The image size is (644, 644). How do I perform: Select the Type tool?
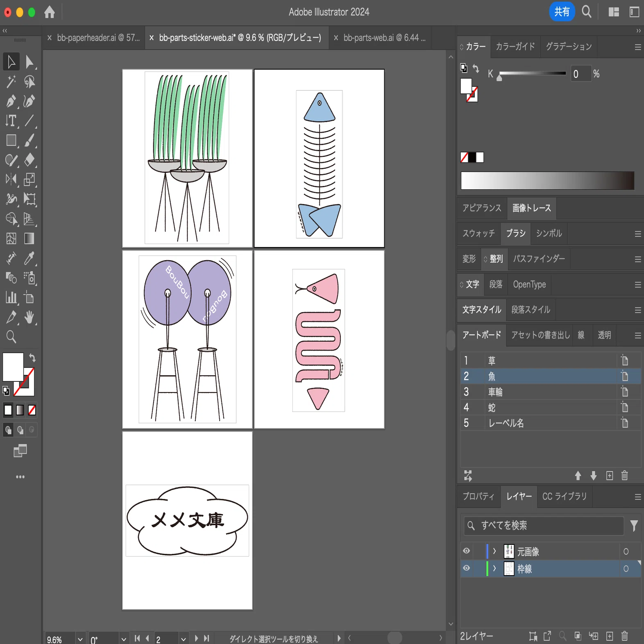(x=11, y=121)
